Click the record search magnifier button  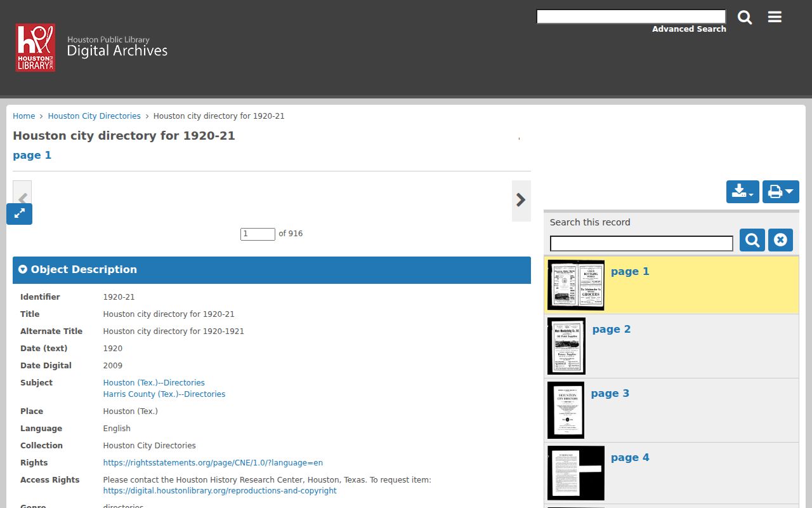(x=752, y=240)
